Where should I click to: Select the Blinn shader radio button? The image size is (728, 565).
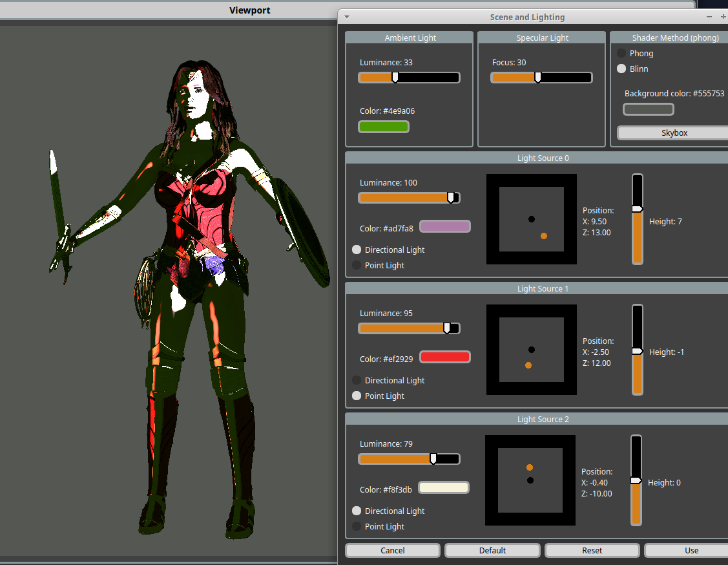(x=621, y=69)
